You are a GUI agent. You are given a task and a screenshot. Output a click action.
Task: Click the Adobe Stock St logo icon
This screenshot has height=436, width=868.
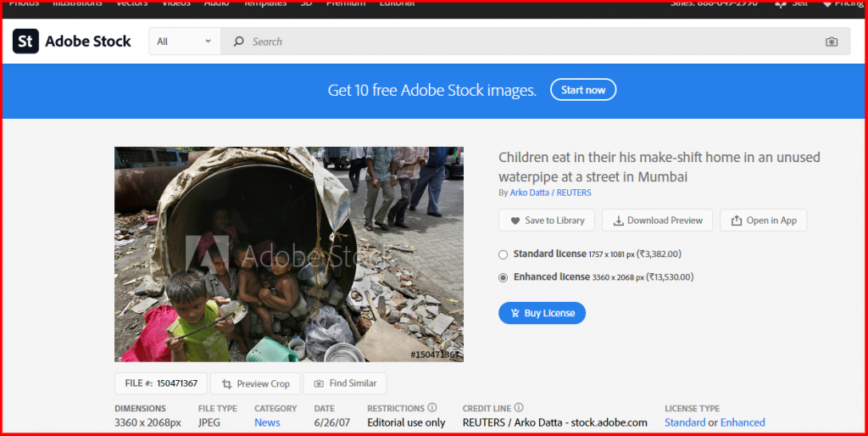point(25,41)
